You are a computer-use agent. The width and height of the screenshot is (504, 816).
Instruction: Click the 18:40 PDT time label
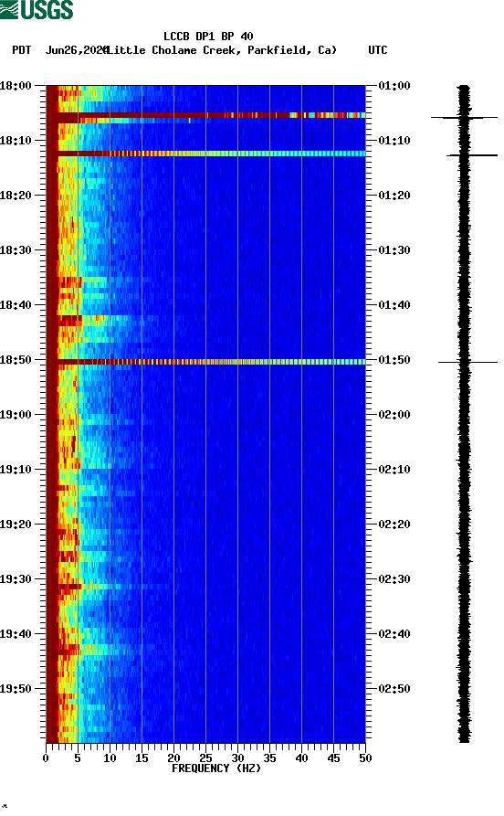pos(16,305)
